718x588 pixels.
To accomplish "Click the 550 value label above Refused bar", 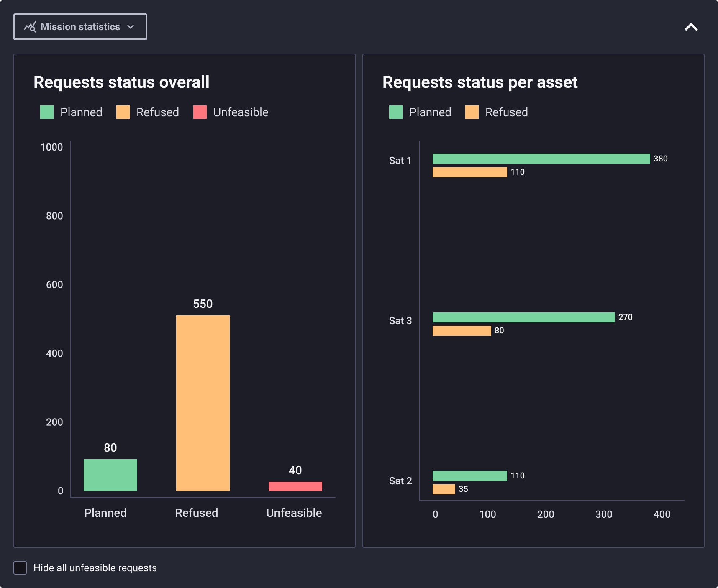I will (203, 304).
